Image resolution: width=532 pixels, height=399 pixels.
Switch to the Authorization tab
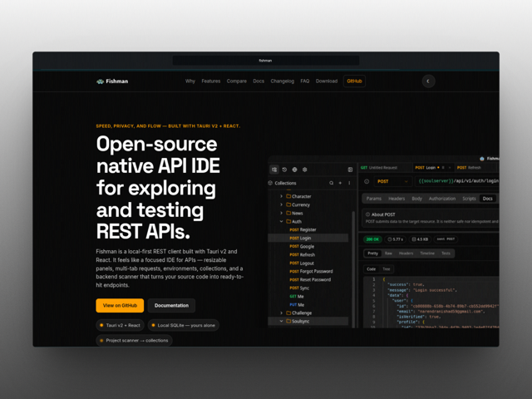point(442,199)
